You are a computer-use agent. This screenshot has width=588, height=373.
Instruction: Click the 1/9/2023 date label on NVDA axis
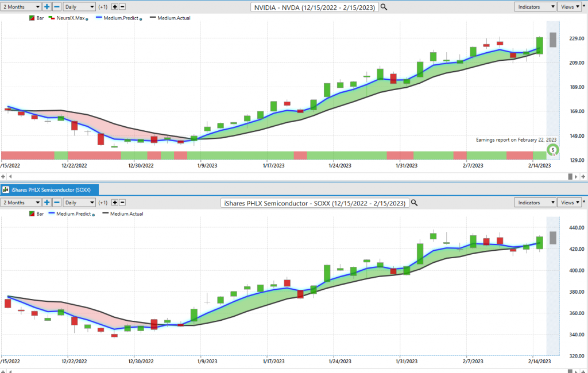click(207, 166)
